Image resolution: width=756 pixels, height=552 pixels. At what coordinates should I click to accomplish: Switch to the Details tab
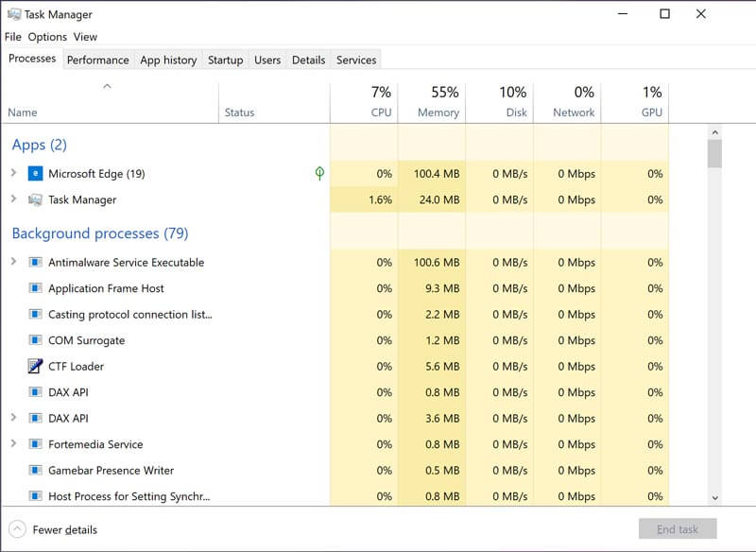pyautogui.click(x=309, y=60)
